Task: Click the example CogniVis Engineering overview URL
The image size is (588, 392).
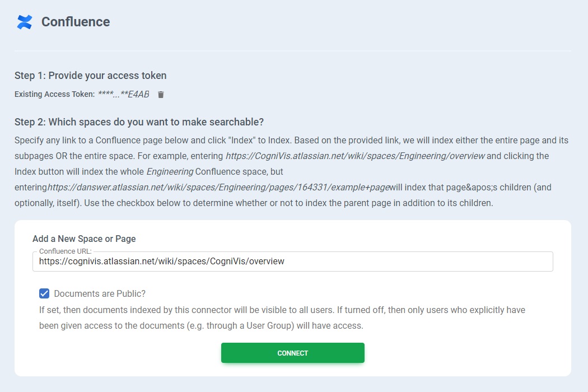Action: click(355, 156)
